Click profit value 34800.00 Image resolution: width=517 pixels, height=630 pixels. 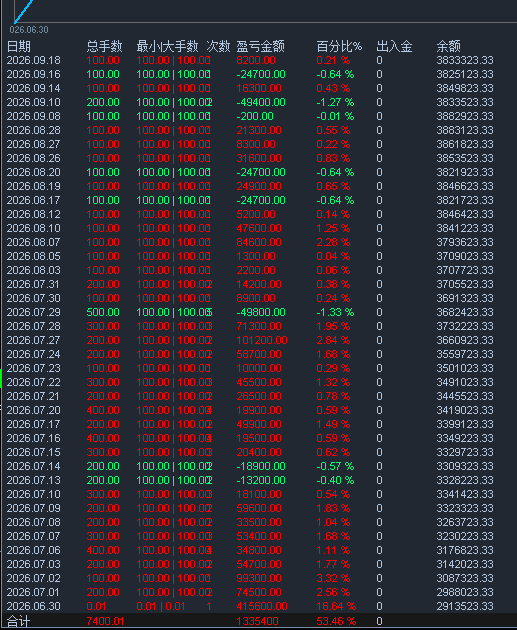[259, 550]
